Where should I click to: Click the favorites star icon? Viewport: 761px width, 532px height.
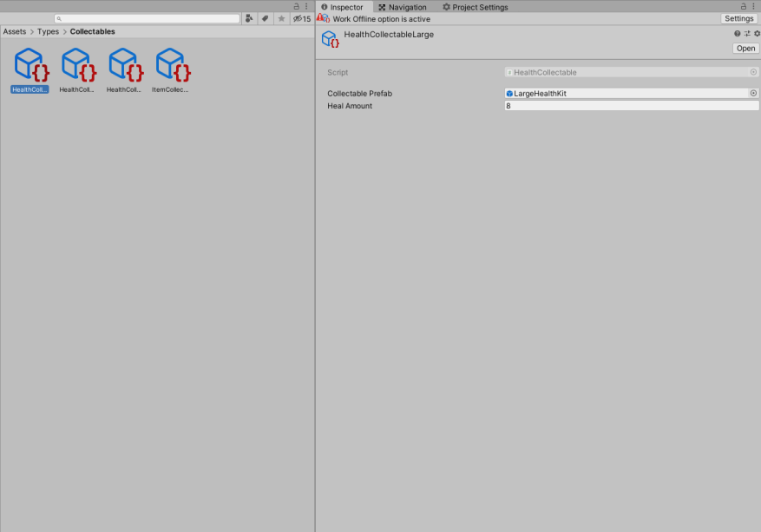tap(281, 18)
